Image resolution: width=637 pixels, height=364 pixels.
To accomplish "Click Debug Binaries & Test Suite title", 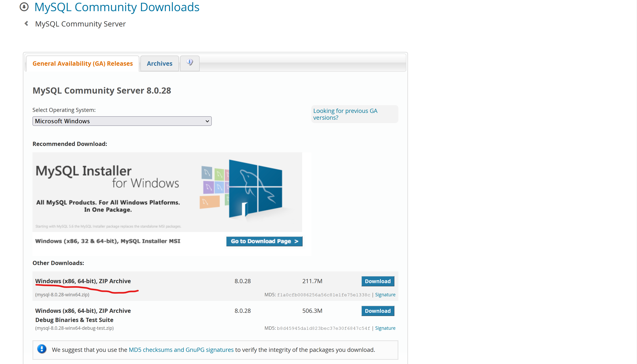I will tap(74, 320).
